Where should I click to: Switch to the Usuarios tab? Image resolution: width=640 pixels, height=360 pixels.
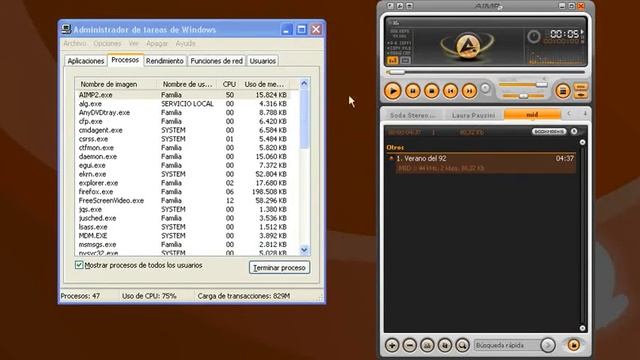tap(262, 61)
